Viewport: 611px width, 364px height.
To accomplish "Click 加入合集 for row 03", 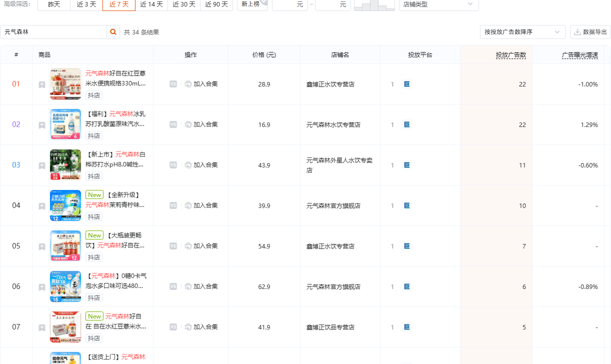I will point(201,165).
